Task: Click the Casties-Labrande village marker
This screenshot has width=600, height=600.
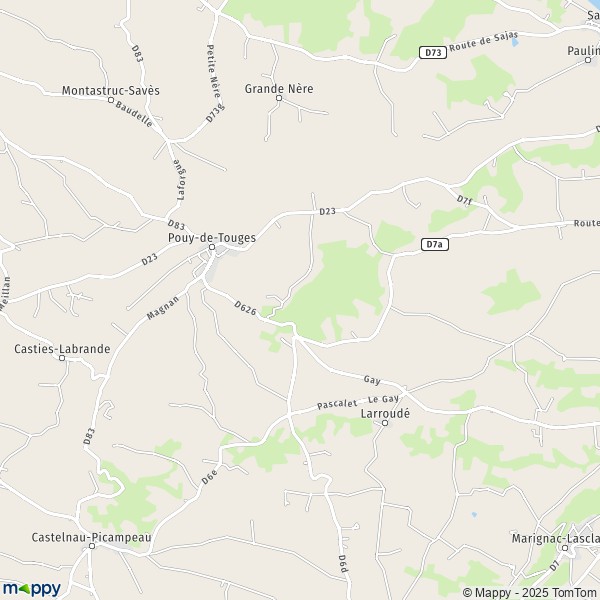Action: 62,358
